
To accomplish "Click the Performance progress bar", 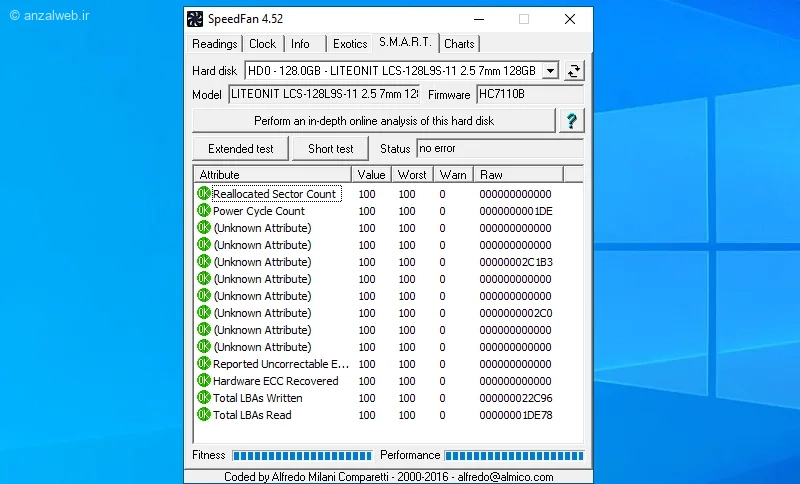I will pos(513,455).
